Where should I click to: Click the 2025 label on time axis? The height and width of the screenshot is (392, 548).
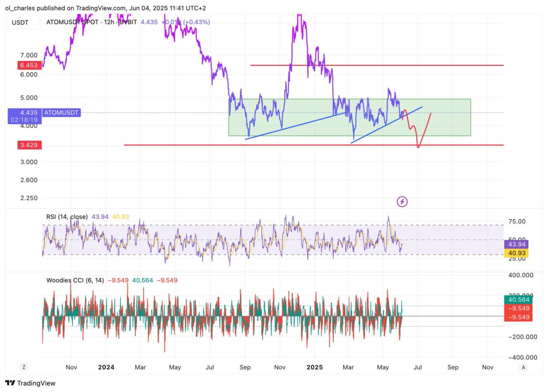tap(314, 367)
